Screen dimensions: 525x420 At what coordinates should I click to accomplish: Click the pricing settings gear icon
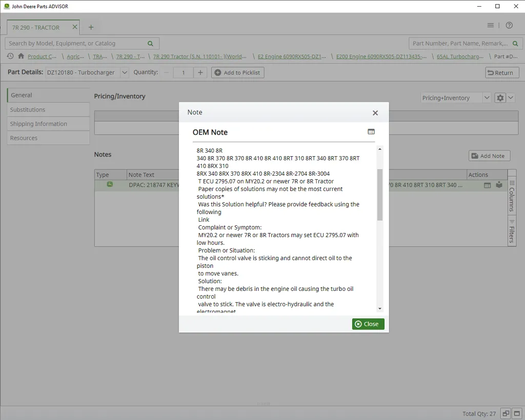(500, 98)
